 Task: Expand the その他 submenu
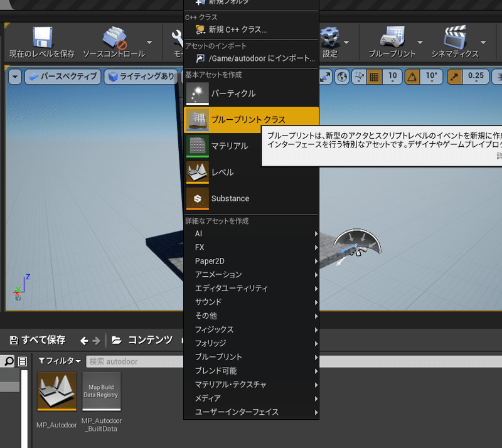coord(252,316)
